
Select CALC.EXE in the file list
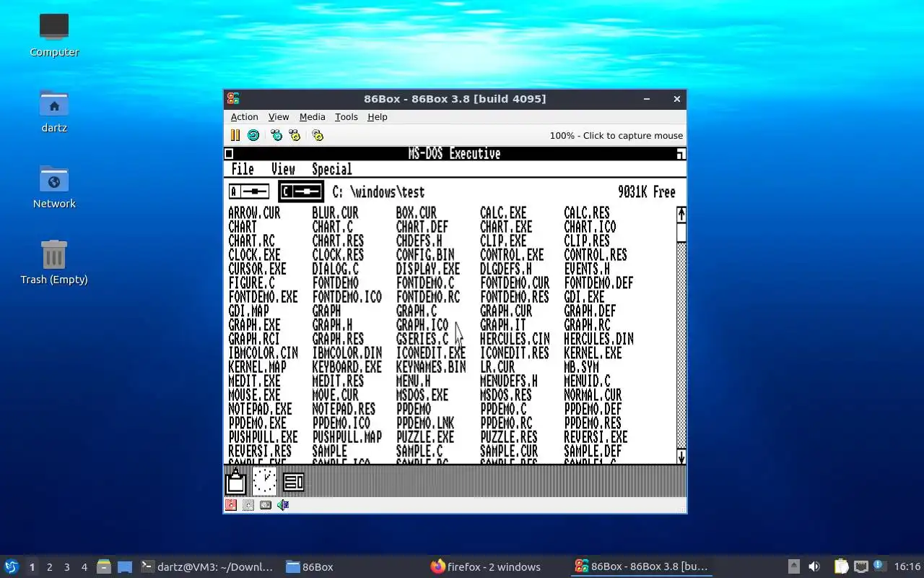[x=503, y=213]
